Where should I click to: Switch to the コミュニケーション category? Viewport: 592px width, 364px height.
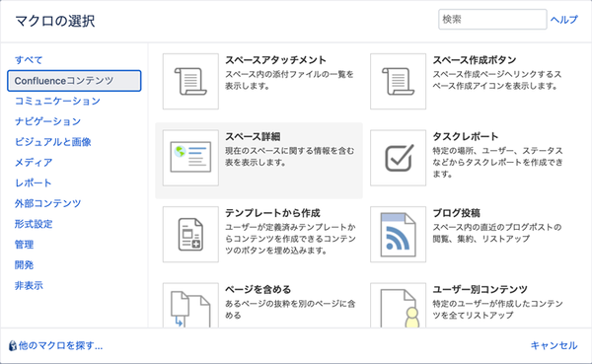tap(57, 101)
